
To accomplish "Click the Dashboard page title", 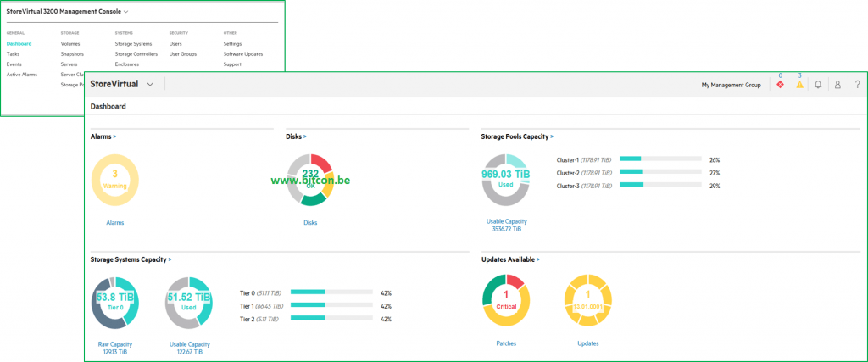I will click(x=108, y=106).
